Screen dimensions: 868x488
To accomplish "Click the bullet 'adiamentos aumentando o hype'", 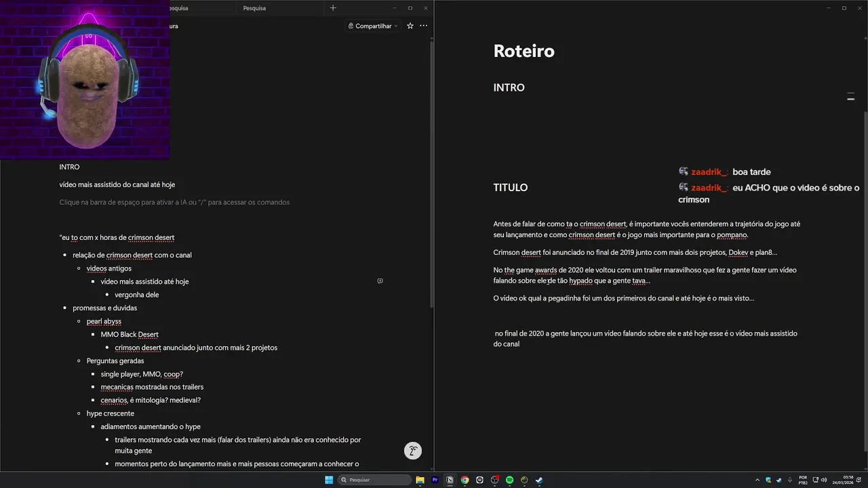I will coord(151,427).
